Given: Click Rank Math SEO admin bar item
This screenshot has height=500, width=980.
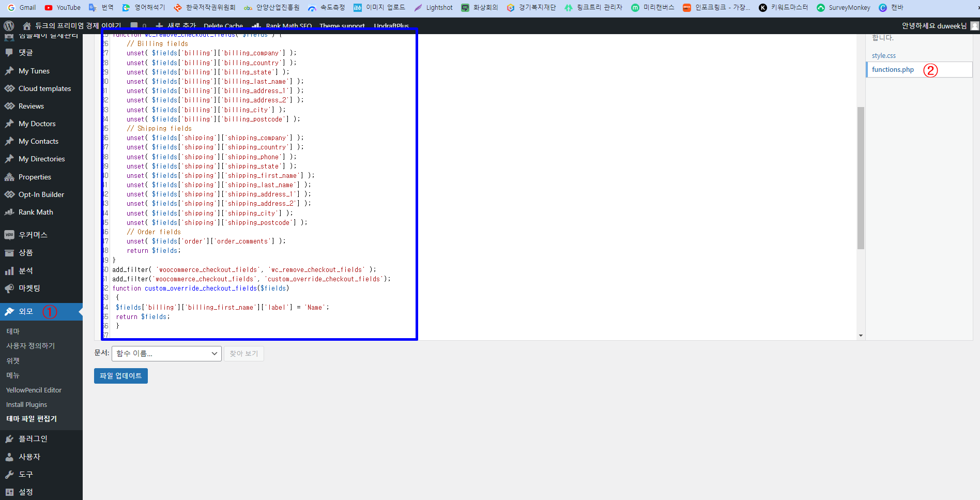Looking at the screenshot, I should (282, 26).
